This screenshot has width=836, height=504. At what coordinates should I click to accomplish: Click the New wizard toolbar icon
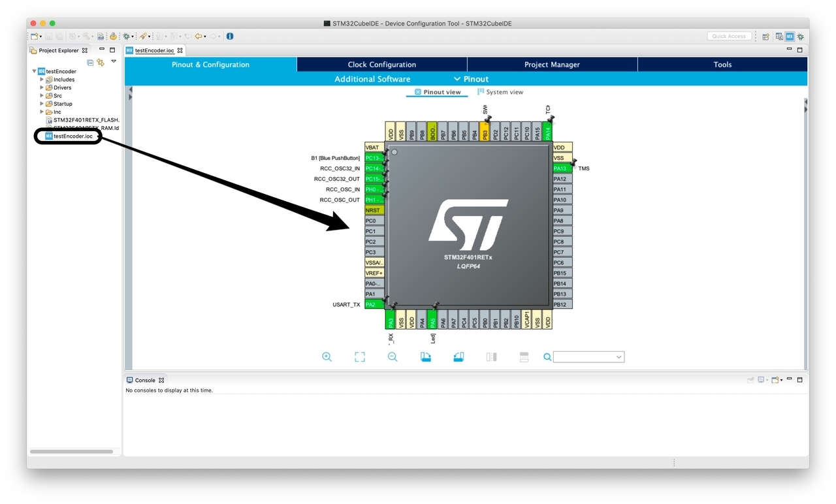[x=34, y=36]
